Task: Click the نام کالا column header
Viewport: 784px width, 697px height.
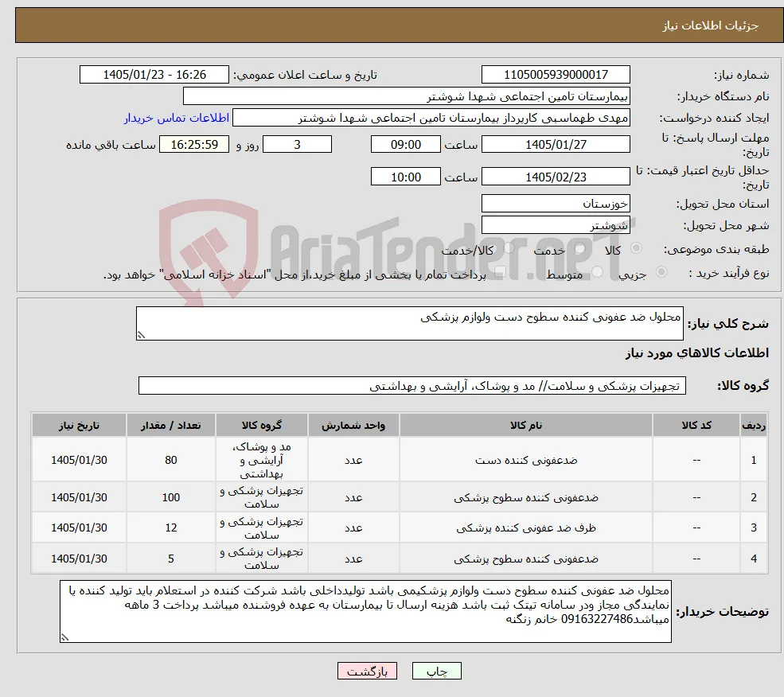Action: click(x=526, y=425)
